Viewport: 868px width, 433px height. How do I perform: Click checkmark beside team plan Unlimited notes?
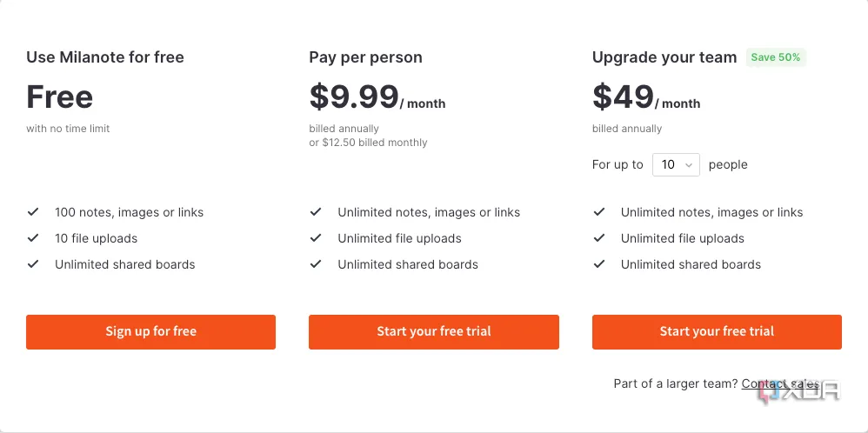pyautogui.click(x=599, y=212)
